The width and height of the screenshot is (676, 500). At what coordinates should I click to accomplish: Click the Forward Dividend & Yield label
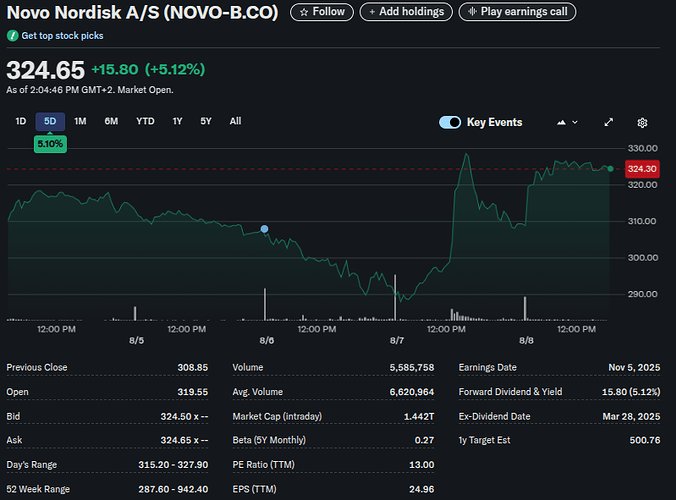510,392
